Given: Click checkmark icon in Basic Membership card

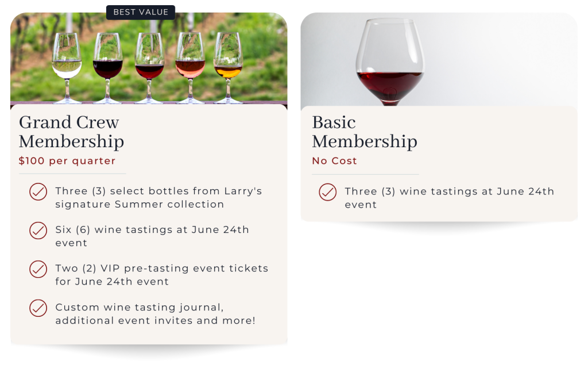Looking at the screenshot, I should pos(328,192).
